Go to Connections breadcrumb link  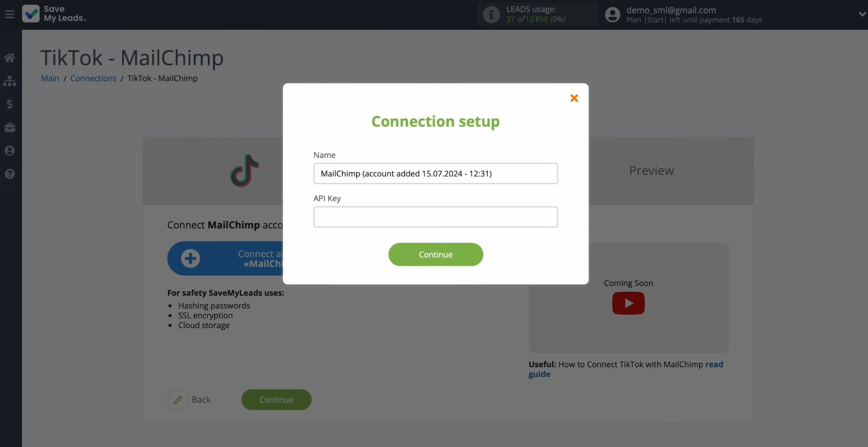[x=93, y=78]
